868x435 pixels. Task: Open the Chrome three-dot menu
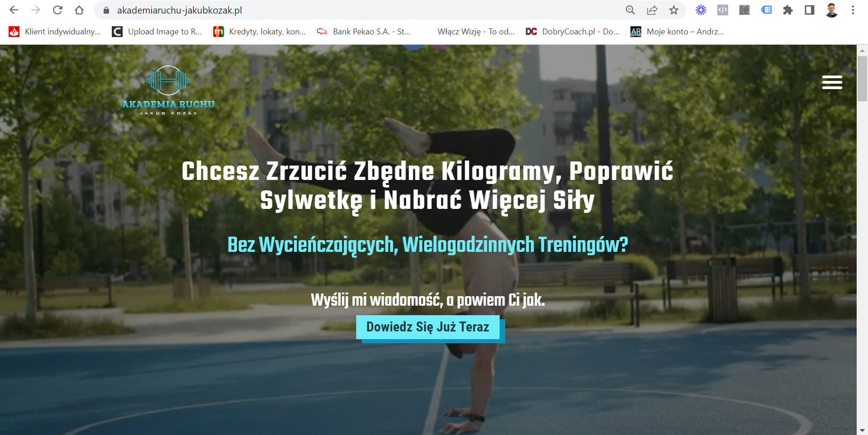(853, 10)
